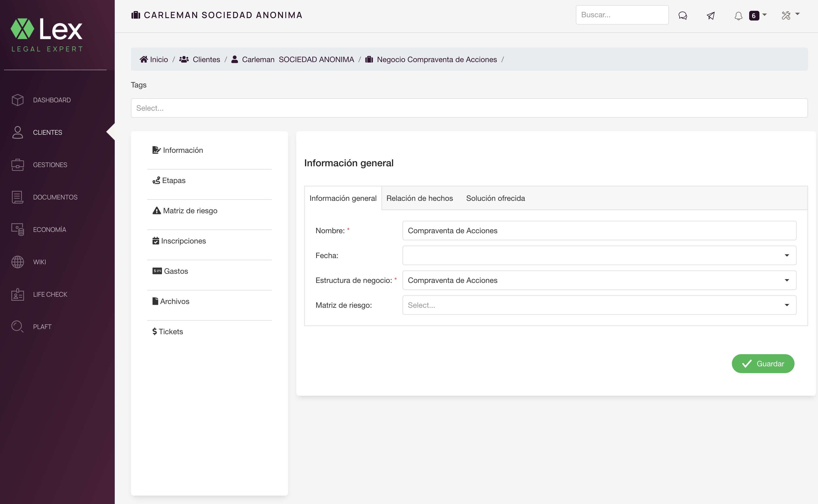Click the notifications bell icon

pos(738,16)
